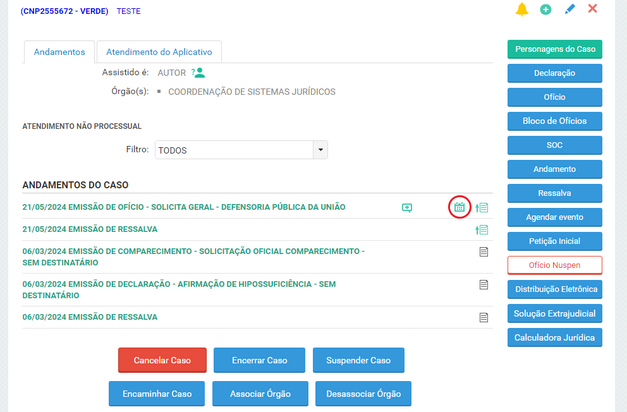Viewport: 627px width, 412px height.
Task: Open Emissão de Ofício Solicita Geral link
Action: point(184,207)
